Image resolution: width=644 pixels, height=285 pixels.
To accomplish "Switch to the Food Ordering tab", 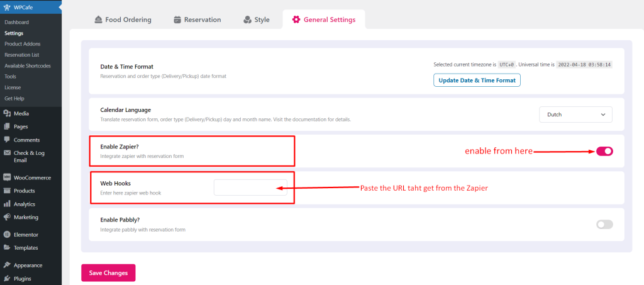I will pyautogui.click(x=123, y=20).
